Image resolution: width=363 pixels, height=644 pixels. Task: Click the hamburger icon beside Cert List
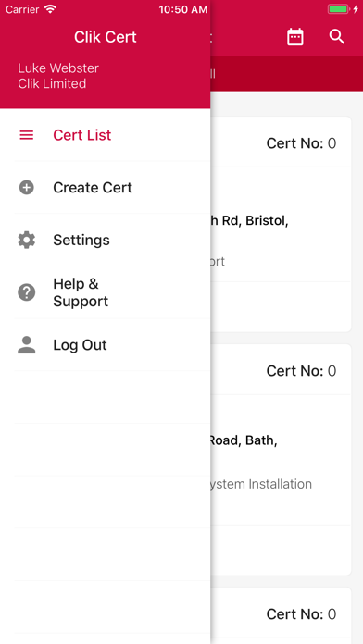(27, 135)
